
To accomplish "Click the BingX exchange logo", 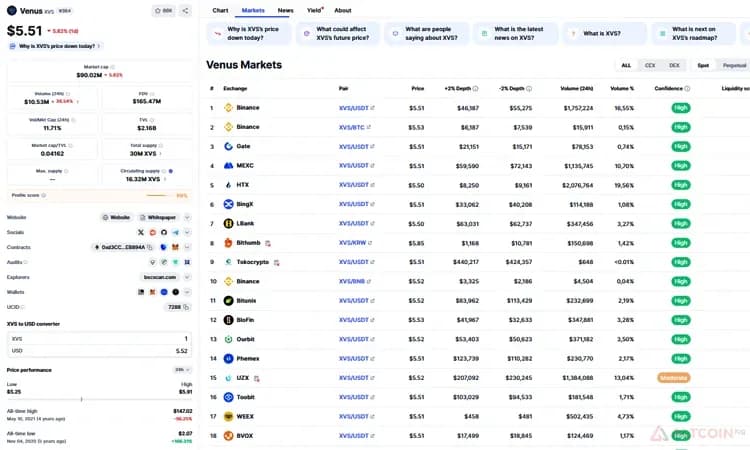I will click(228, 204).
